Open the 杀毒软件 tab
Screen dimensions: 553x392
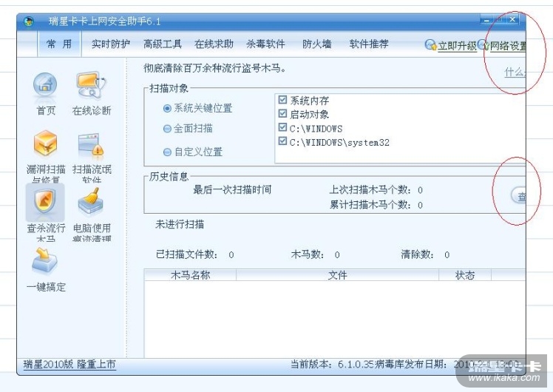pyautogui.click(x=265, y=44)
